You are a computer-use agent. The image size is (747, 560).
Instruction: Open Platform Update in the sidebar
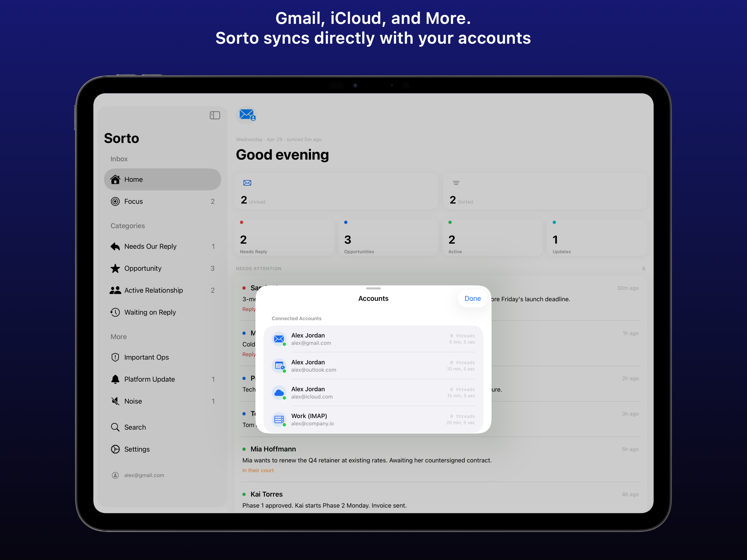(162, 379)
